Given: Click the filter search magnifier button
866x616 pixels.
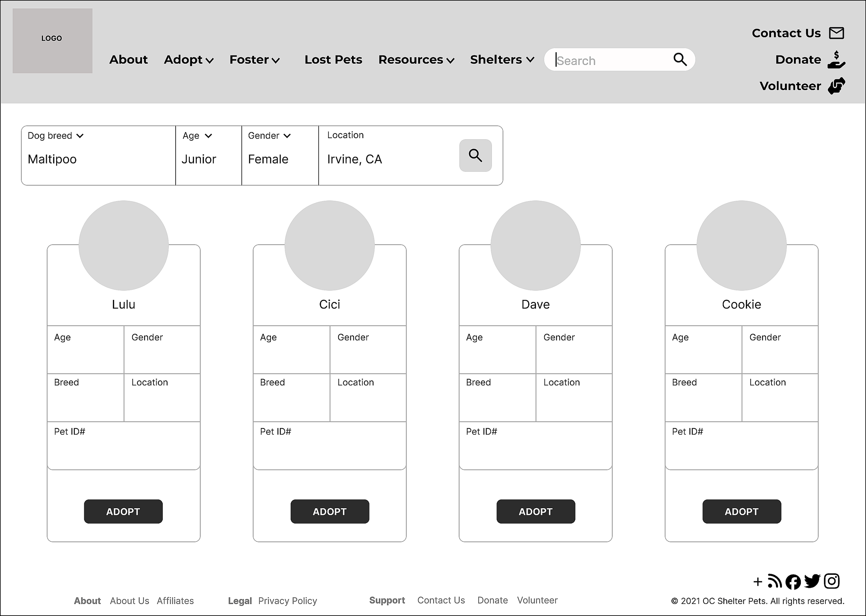Looking at the screenshot, I should (x=475, y=155).
